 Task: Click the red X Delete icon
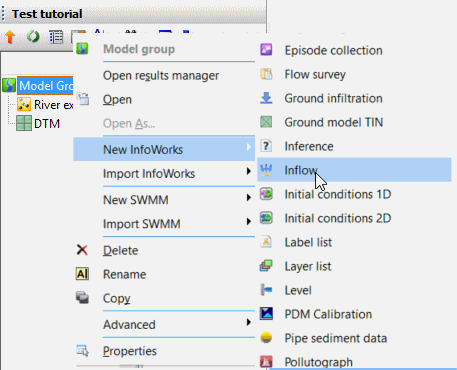(x=82, y=250)
